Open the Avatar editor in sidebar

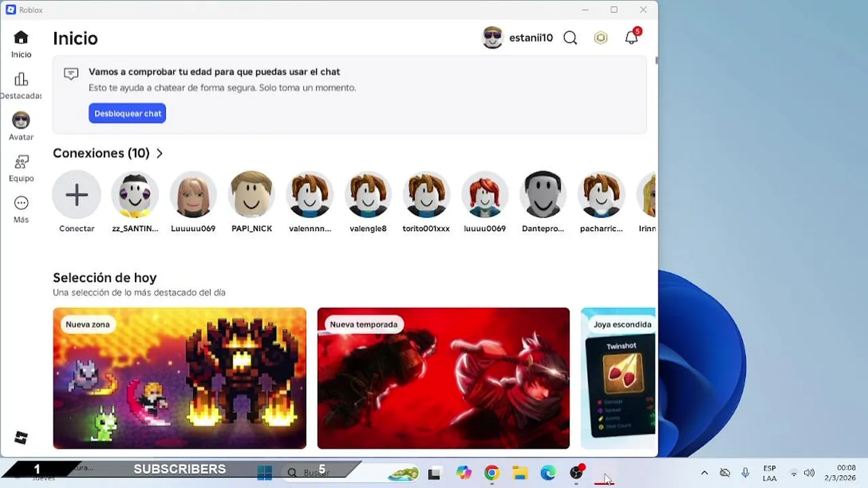pyautogui.click(x=21, y=121)
